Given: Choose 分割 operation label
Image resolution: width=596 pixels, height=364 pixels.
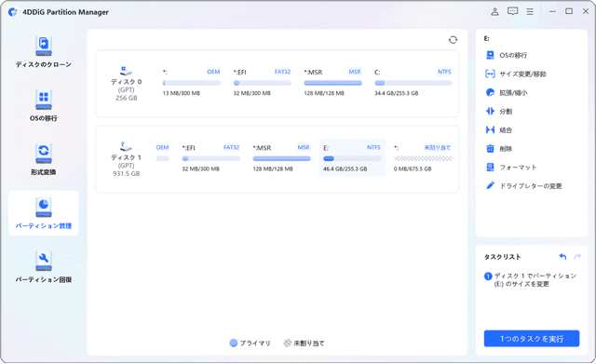Looking at the screenshot, I should 506,112.
